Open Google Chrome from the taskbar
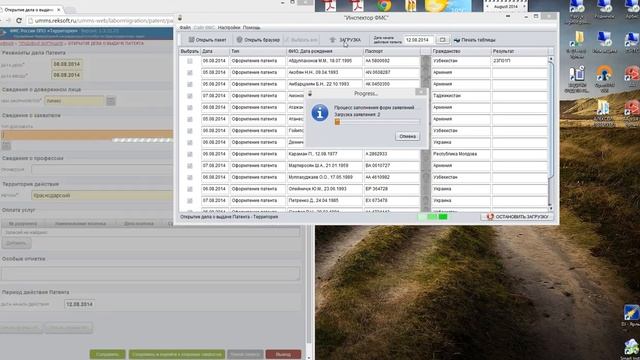The width and height of the screenshot is (640, 360). (384, 5)
